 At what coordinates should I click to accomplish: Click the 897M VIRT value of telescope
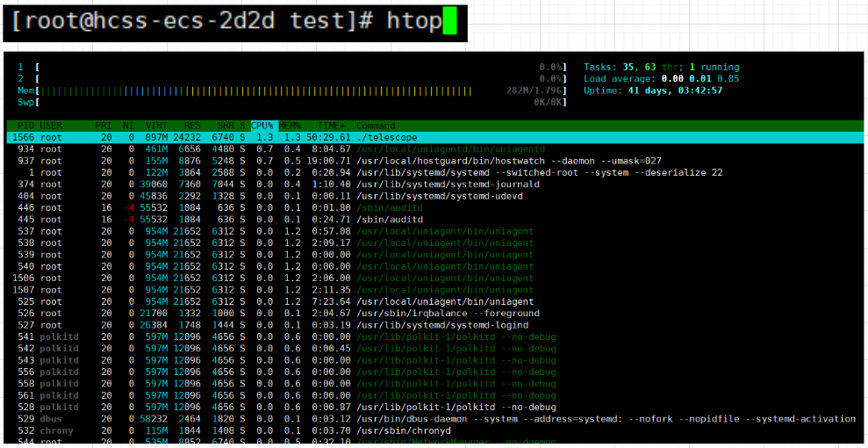tap(157, 137)
